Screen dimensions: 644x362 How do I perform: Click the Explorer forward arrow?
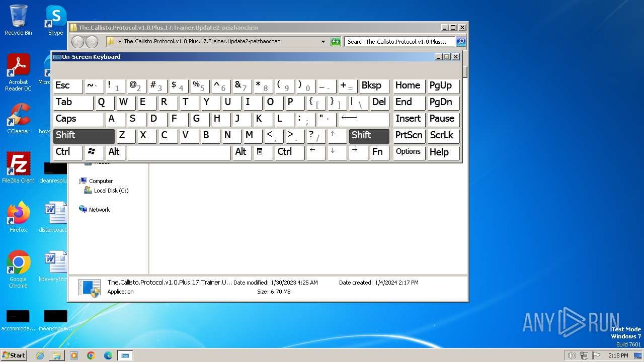[x=92, y=42]
